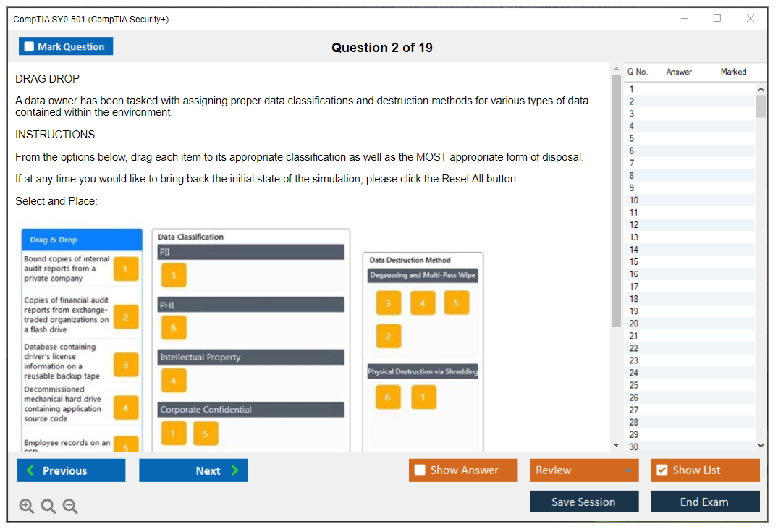Screen dimensions: 778x532
Task: Click the zoom in magnifier icon
Action: click(27, 507)
